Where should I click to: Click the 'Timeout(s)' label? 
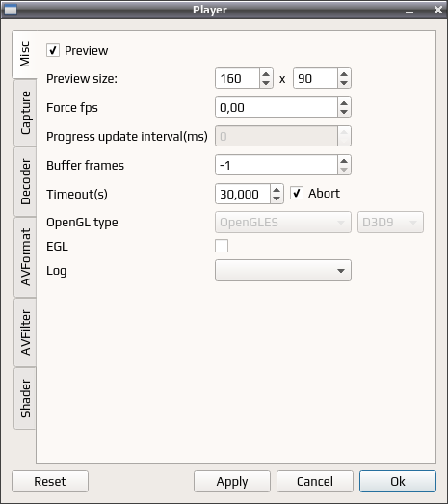tap(77, 194)
